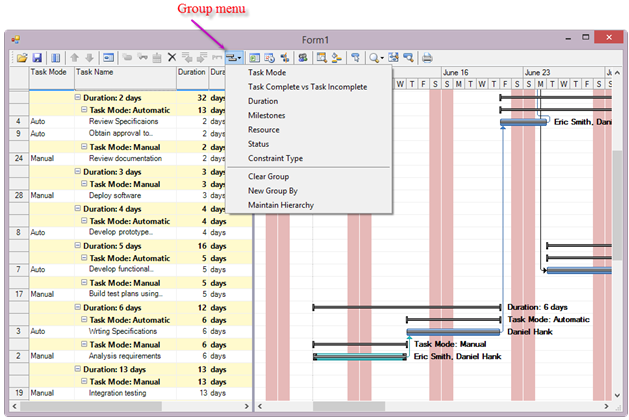Collapse 'Task Mode: Automatic' under Duration 4 days
The image size is (629, 420).
[84, 221]
